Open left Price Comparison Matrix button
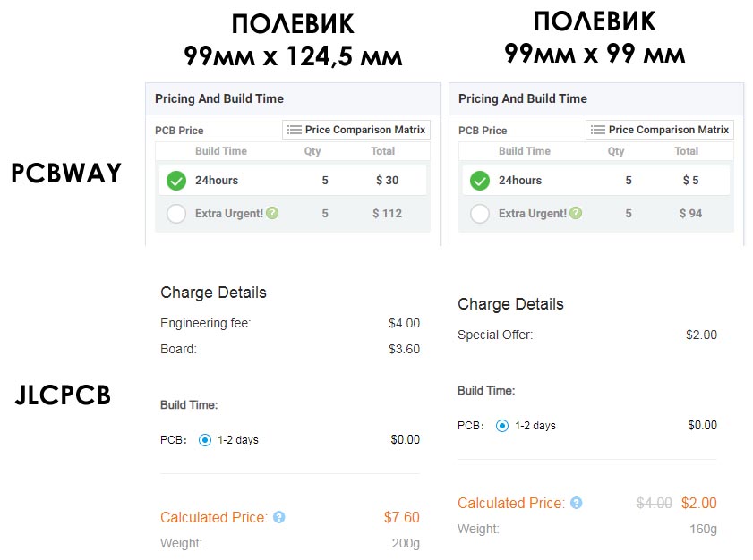 [x=356, y=130]
